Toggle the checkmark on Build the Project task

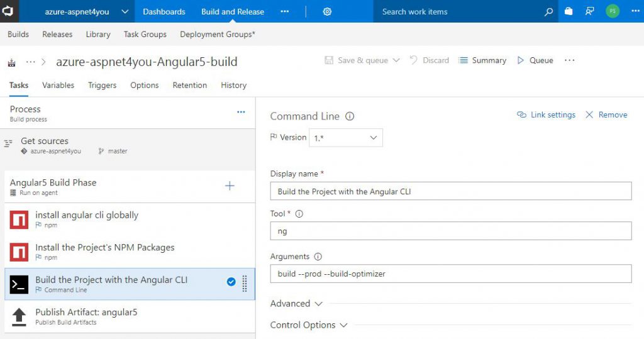tap(231, 282)
